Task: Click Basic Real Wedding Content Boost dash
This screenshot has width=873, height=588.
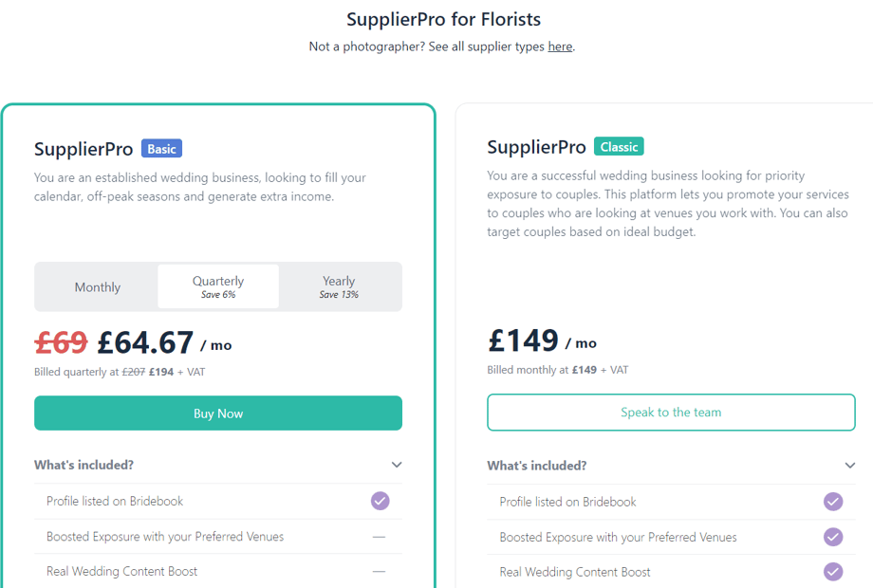Action: (380, 571)
